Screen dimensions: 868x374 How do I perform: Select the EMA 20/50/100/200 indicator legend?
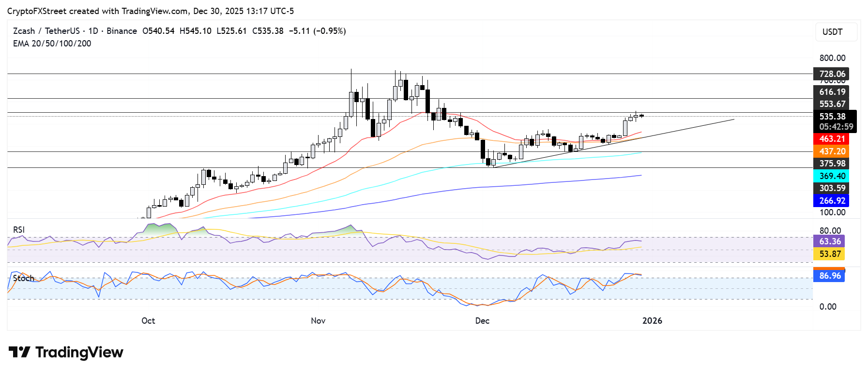click(x=52, y=44)
